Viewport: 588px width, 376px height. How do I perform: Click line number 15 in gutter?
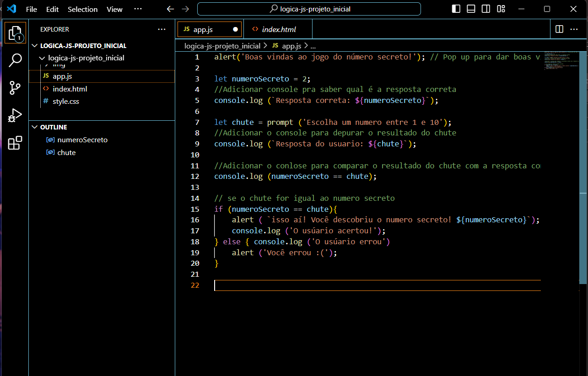194,209
